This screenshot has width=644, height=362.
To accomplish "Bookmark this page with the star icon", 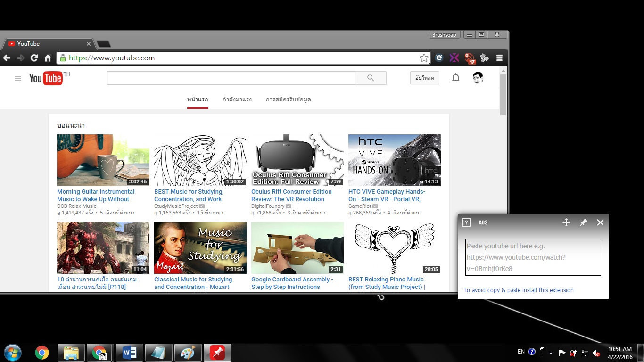I will coord(424,58).
